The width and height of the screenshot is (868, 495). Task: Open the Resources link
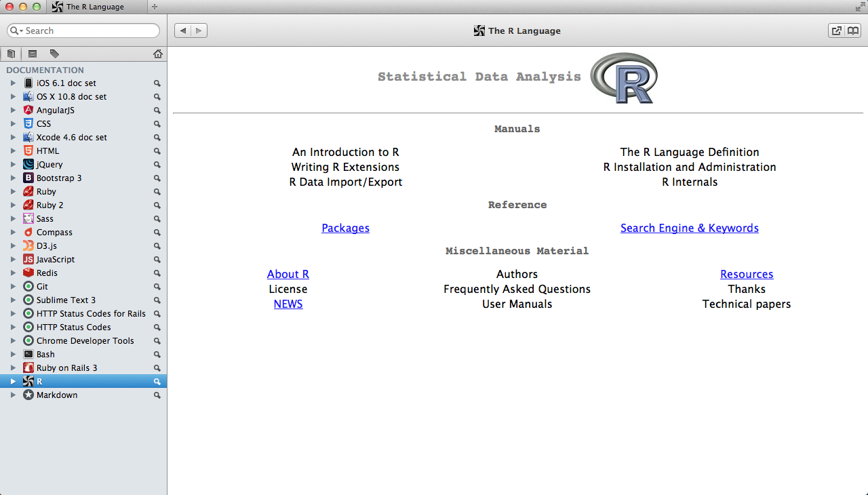[x=747, y=274]
